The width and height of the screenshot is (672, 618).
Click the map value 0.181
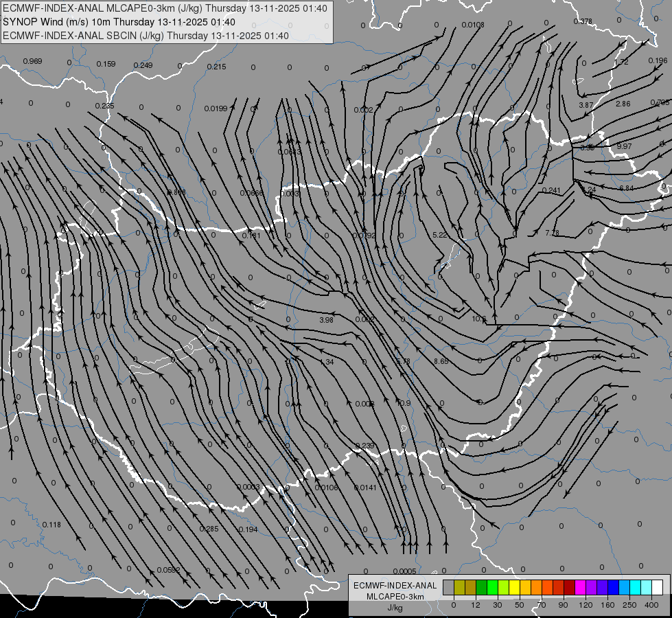[251, 236]
